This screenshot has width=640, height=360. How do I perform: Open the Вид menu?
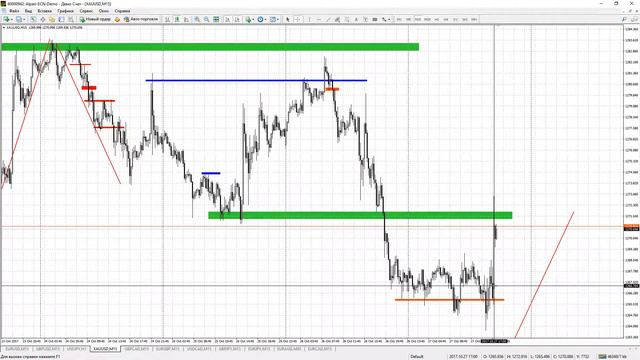click(28, 11)
